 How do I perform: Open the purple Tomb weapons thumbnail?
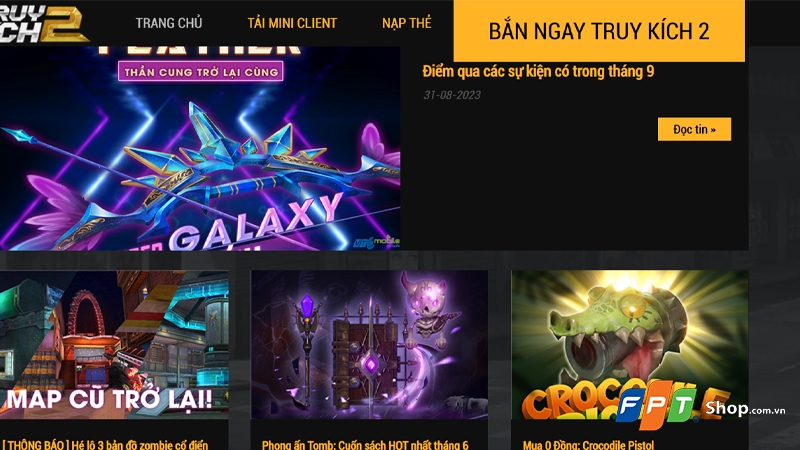coord(369,344)
